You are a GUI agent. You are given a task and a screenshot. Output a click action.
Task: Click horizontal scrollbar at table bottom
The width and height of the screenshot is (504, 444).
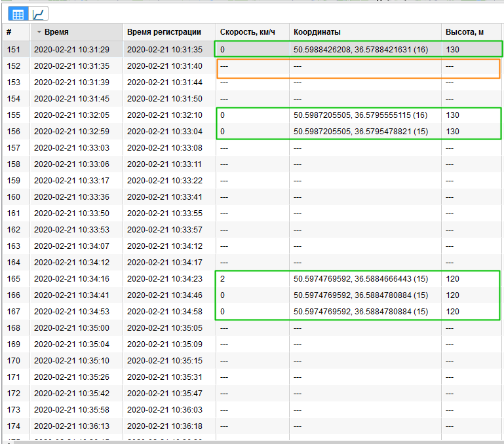256,442
